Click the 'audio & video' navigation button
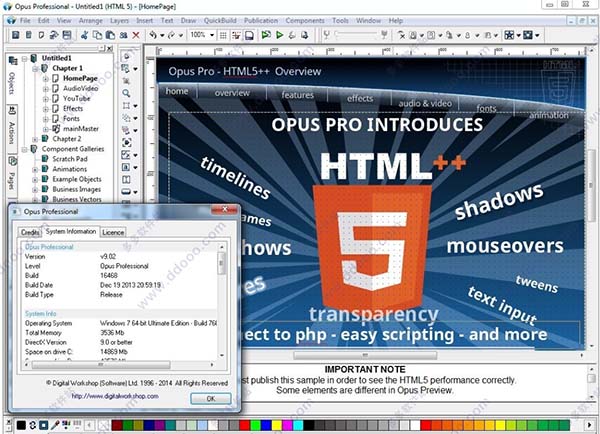Viewport: 600px width, 434px height. point(425,103)
